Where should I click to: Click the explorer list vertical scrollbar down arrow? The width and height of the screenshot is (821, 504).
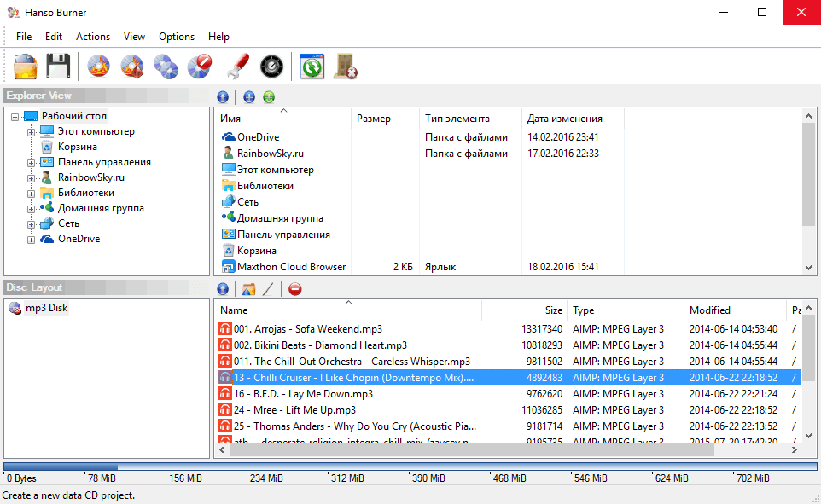tap(808, 268)
